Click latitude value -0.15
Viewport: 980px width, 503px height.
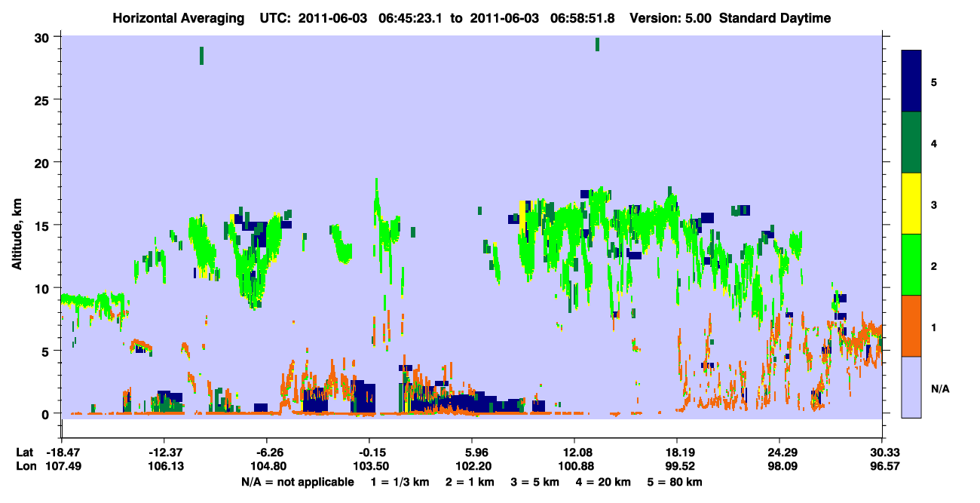371,452
